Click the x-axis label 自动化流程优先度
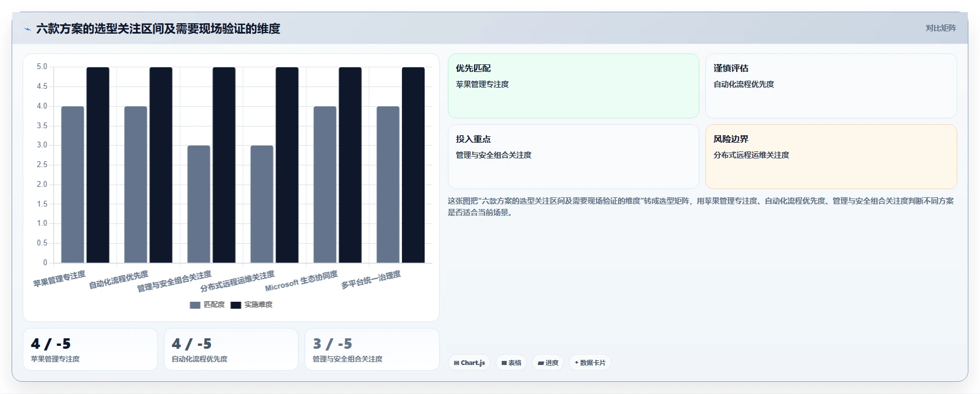The image size is (980, 394). 119,280
